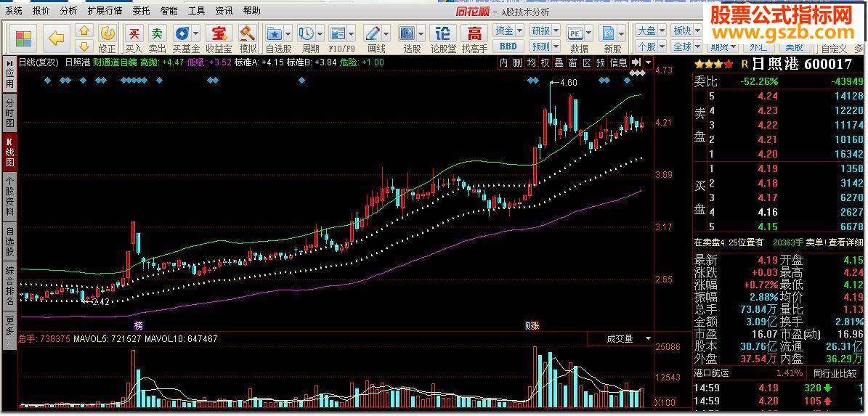This screenshot has height=416, width=868.
Task: Open the 报价 menu
Action: coord(41,10)
